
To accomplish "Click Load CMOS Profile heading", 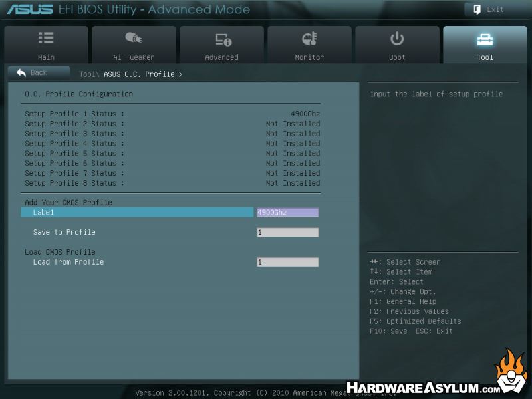I will pyautogui.click(x=60, y=252).
